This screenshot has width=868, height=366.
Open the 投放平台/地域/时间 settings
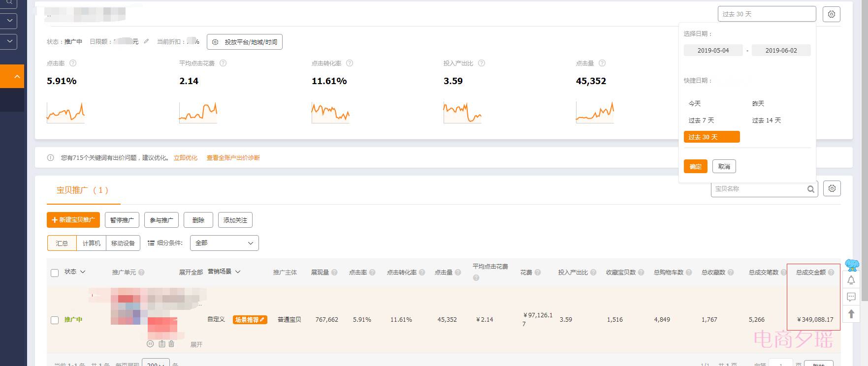point(245,42)
